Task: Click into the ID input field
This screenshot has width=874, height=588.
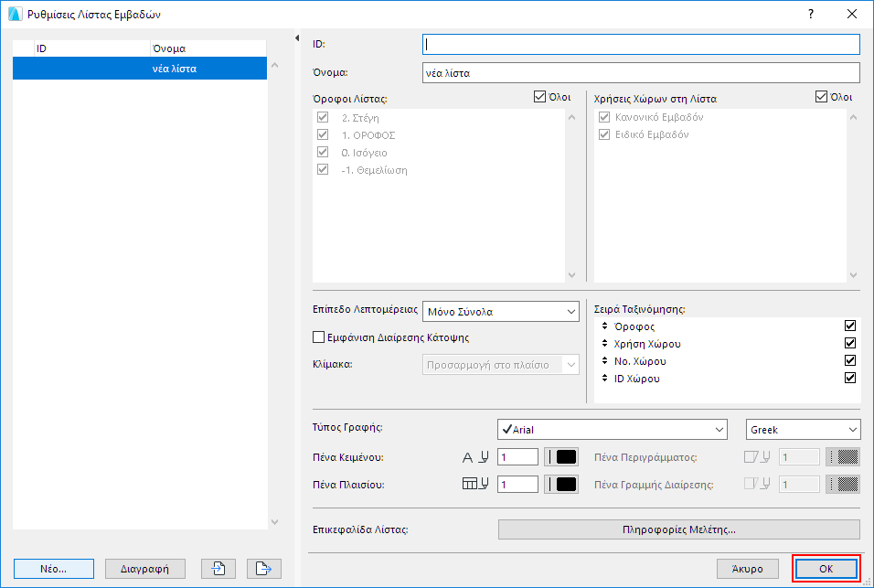Action: [641, 44]
